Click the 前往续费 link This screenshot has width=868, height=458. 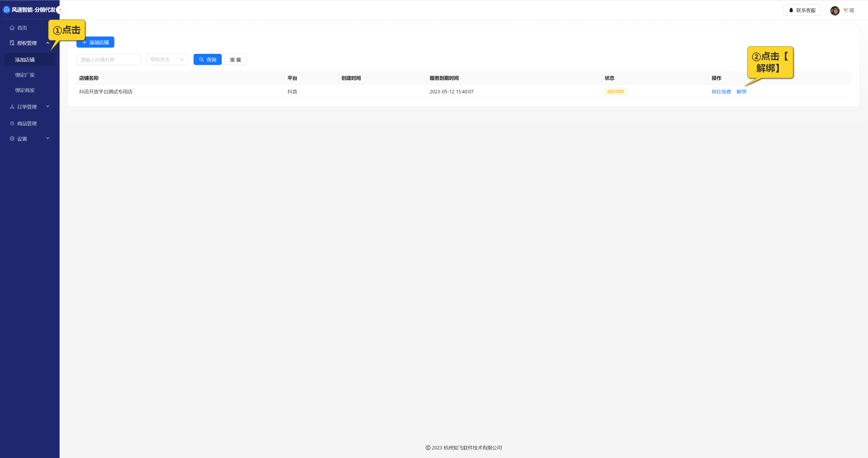click(721, 92)
